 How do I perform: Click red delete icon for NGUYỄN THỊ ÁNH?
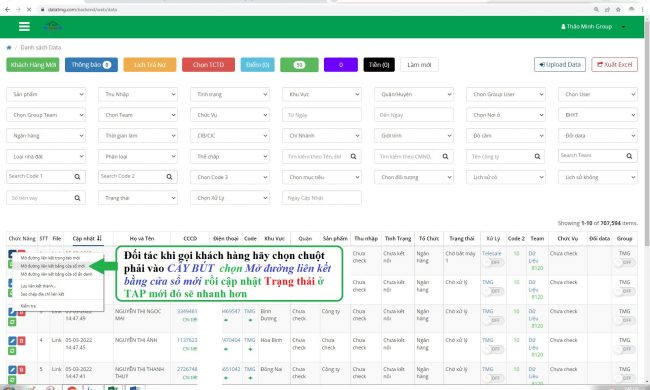[x=22, y=341]
